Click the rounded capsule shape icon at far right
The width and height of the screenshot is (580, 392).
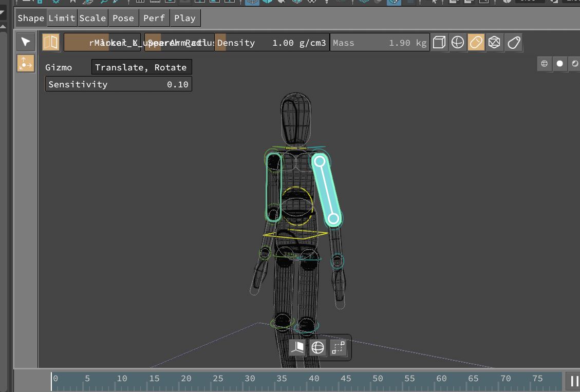pyautogui.click(x=513, y=43)
